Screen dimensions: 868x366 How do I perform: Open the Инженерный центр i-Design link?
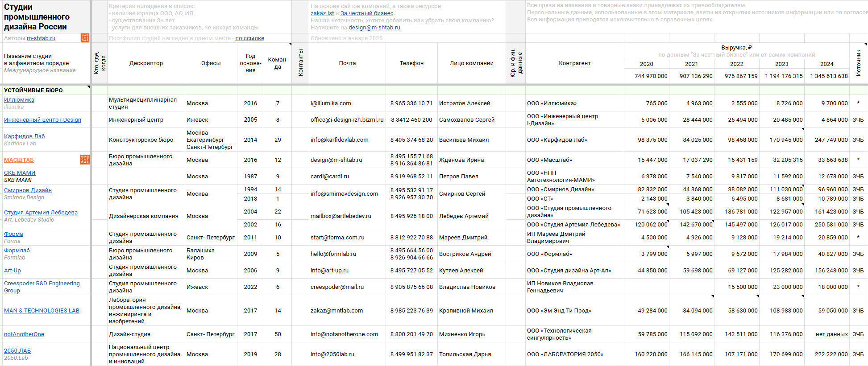tap(43, 120)
